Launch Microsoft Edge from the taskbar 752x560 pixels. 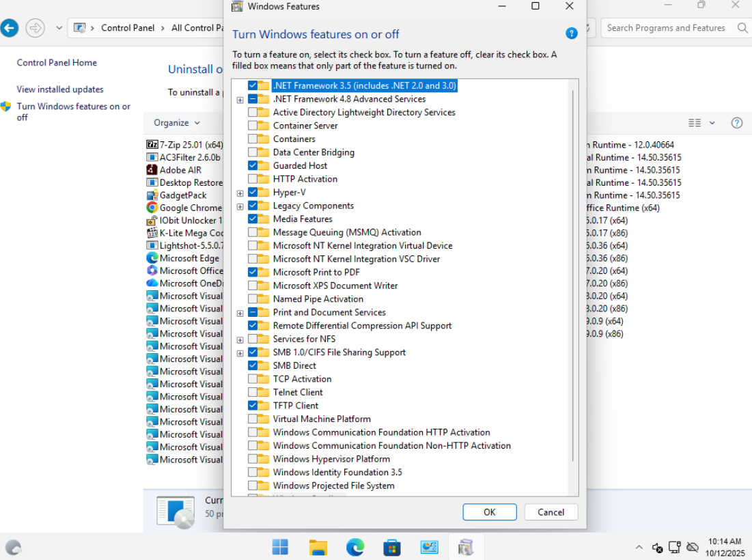pos(355,547)
